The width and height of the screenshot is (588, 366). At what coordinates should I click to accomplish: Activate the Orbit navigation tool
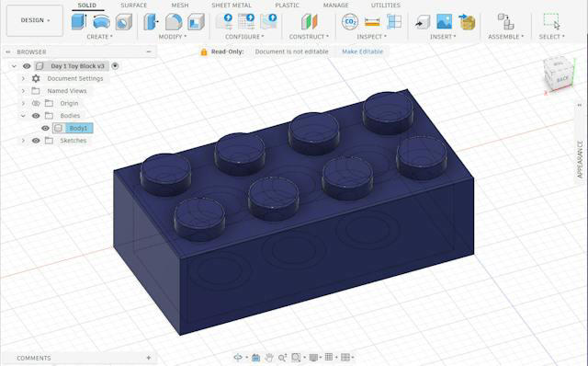click(238, 358)
